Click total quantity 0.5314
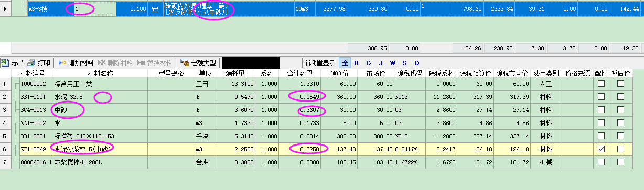The width and height of the screenshot is (644, 190). 299,136
